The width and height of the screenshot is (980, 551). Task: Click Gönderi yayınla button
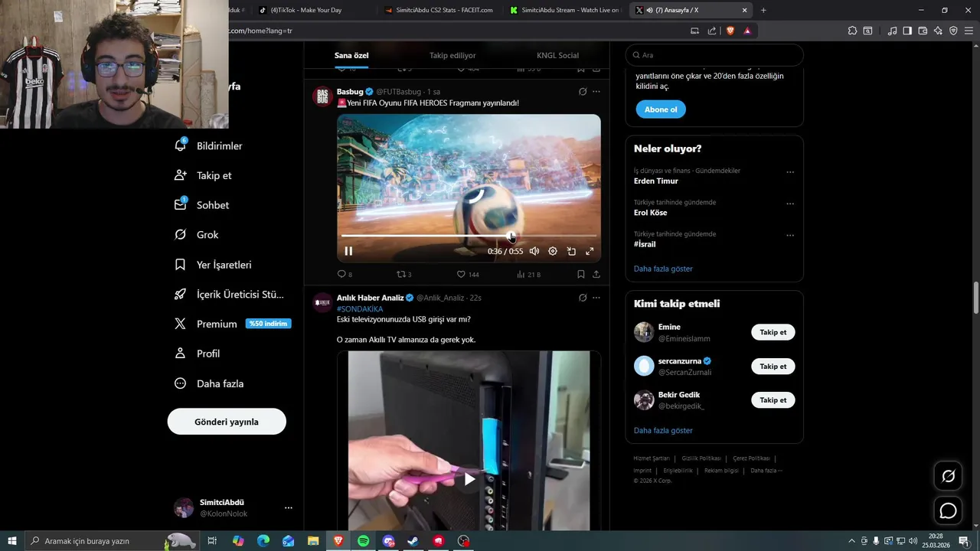tap(227, 422)
